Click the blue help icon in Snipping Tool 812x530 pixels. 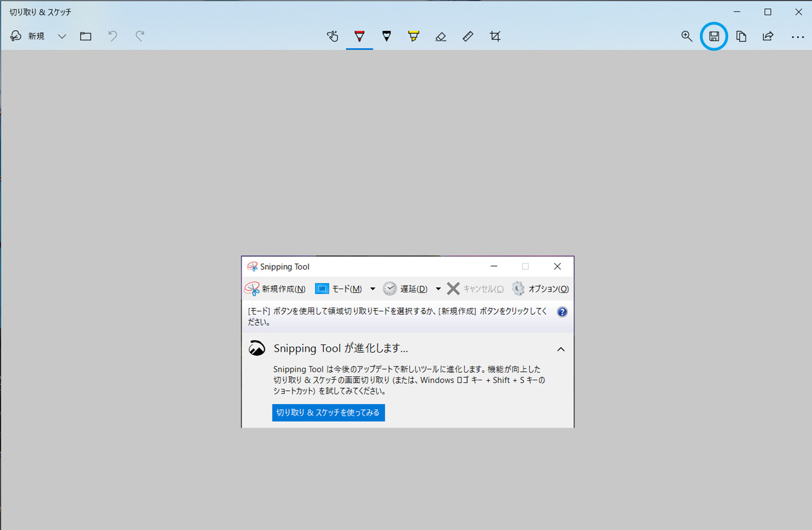click(x=562, y=312)
